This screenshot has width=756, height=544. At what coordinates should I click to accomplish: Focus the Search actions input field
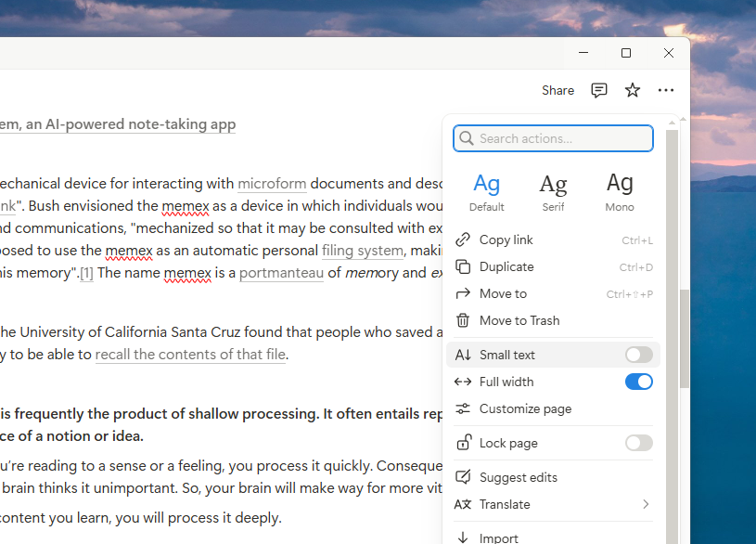click(x=553, y=138)
